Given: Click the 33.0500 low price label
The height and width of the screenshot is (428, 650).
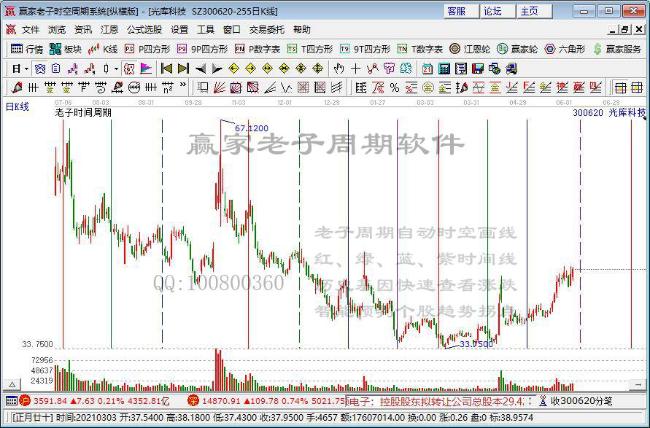Looking at the screenshot, I should 476,344.
